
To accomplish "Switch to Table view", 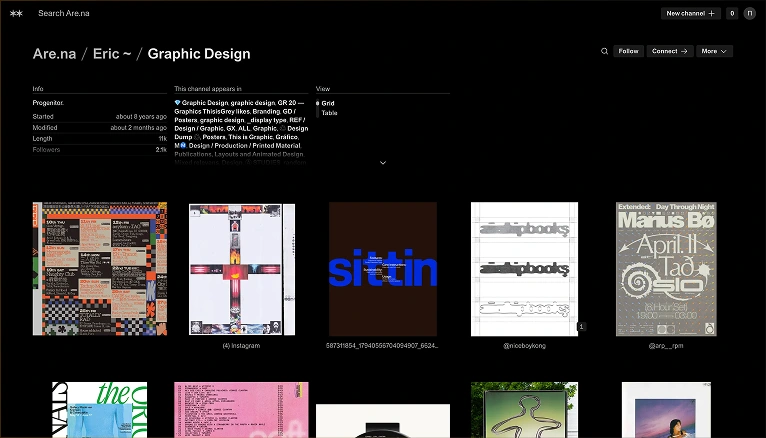I will tap(329, 113).
